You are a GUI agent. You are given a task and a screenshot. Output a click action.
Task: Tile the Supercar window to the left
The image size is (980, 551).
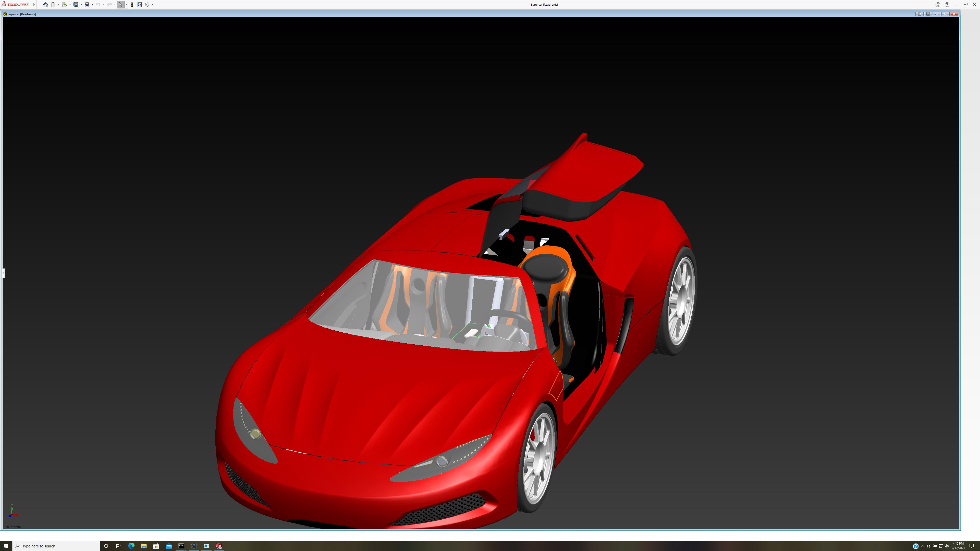tap(919, 14)
